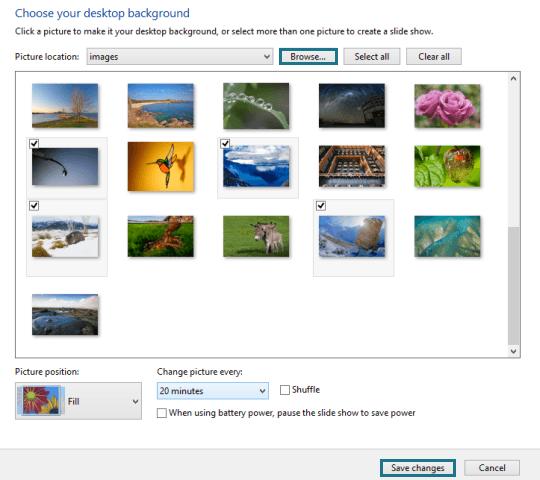The image size is (540, 480).
Task: Enable pause slide show on battery power
Action: (x=162, y=413)
